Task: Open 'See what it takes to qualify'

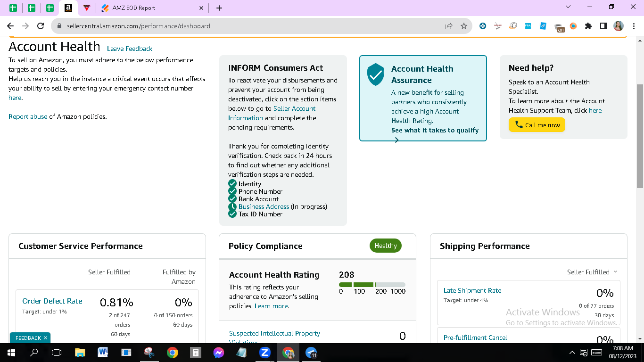Action: point(435,130)
